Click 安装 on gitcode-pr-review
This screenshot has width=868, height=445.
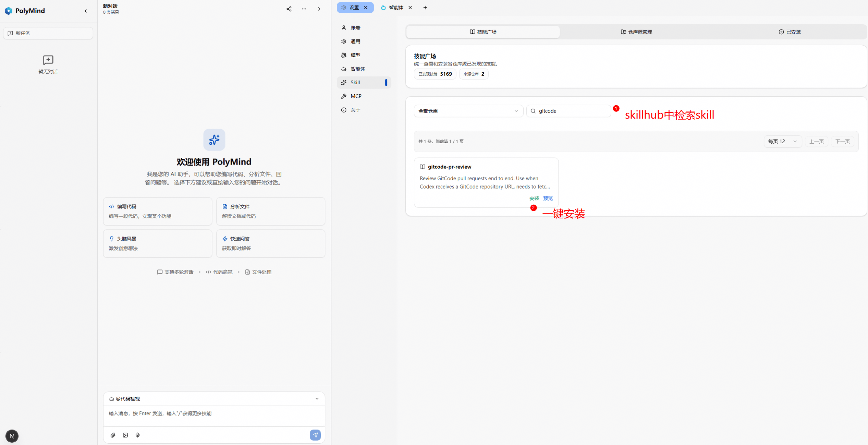pos(534,199)
